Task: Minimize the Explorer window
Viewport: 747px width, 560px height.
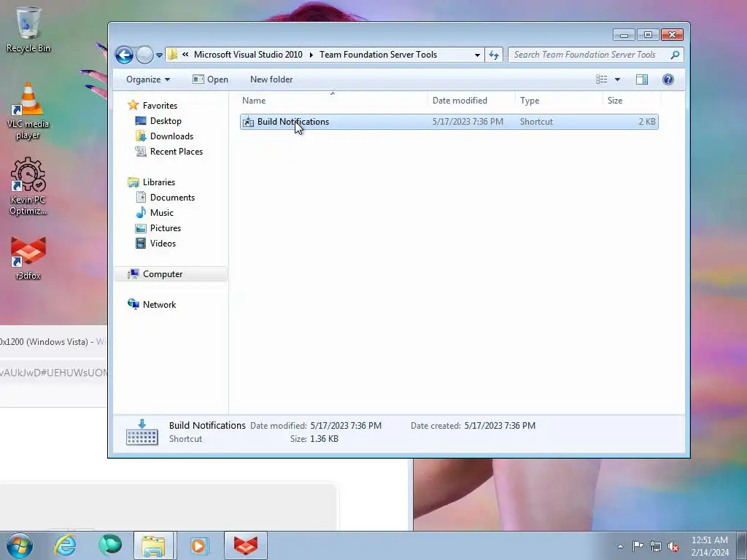Action: point(624,35)
